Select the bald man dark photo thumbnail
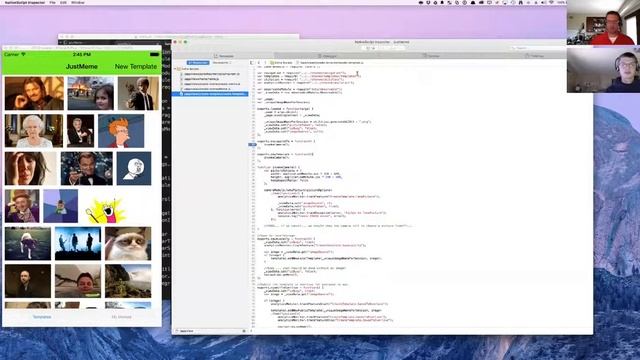Image resolution: width=640 pixels, height=360 pixels. 28,281
